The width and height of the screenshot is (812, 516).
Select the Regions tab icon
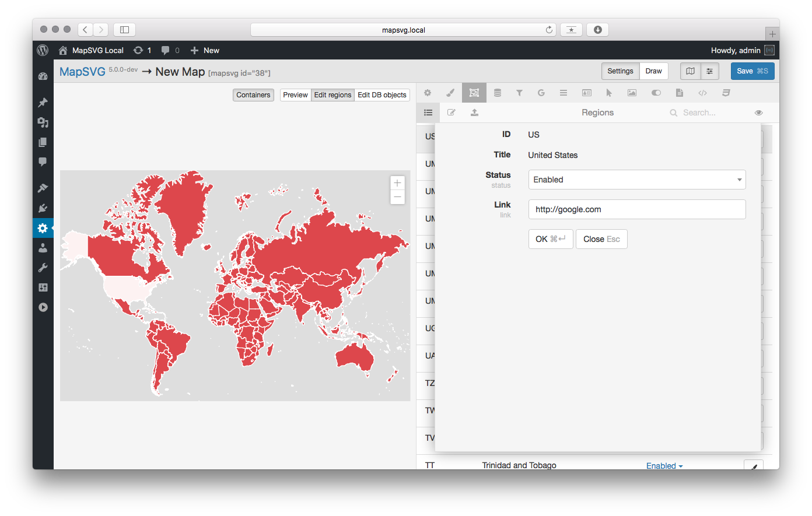tap(474, 93)
